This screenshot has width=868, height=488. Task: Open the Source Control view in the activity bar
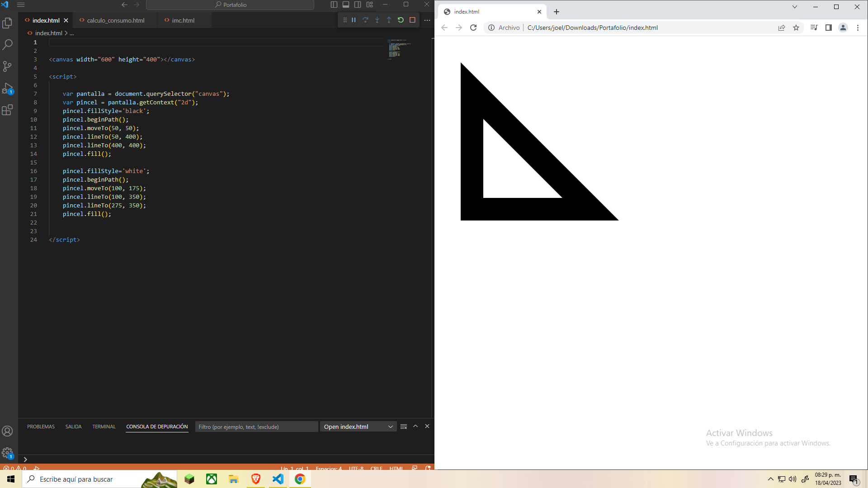pos(7,66)
